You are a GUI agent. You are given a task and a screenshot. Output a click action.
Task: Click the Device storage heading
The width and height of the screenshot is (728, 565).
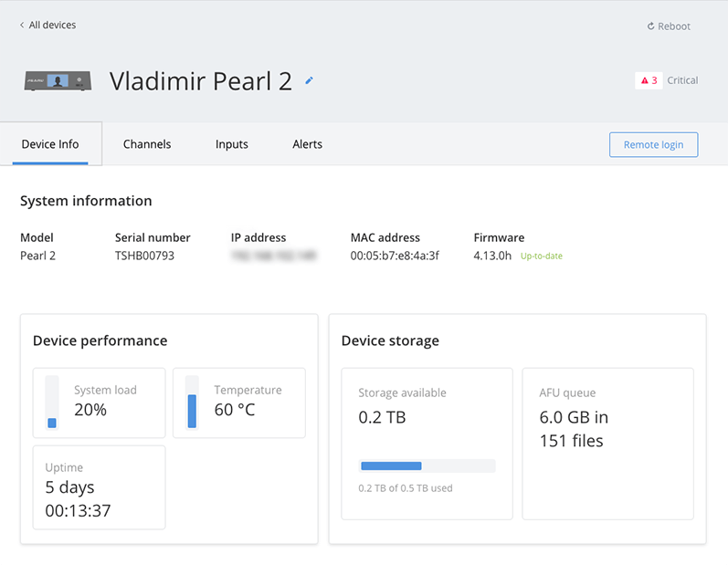[390, 341]
